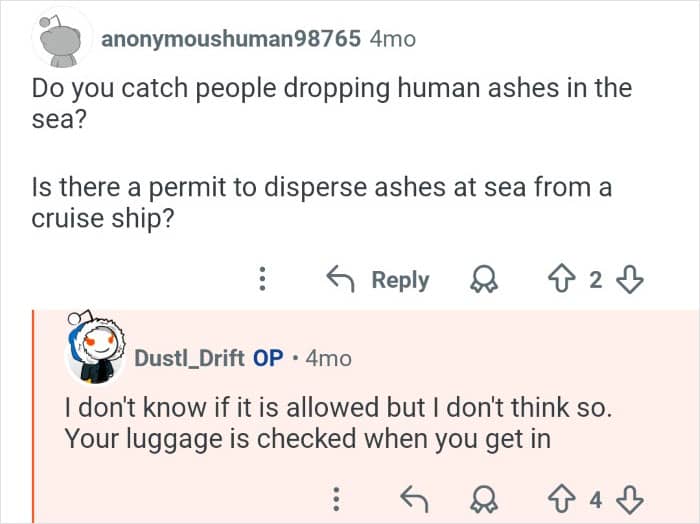The image size is (700, 524).
Task: Click the OP badge next to Dustl_Drift
Action: point(269,357)
